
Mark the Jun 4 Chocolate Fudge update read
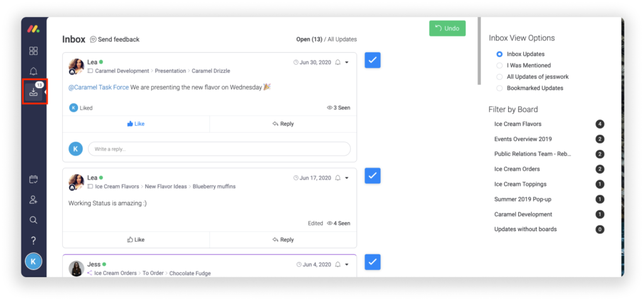(x=372, y=262)
